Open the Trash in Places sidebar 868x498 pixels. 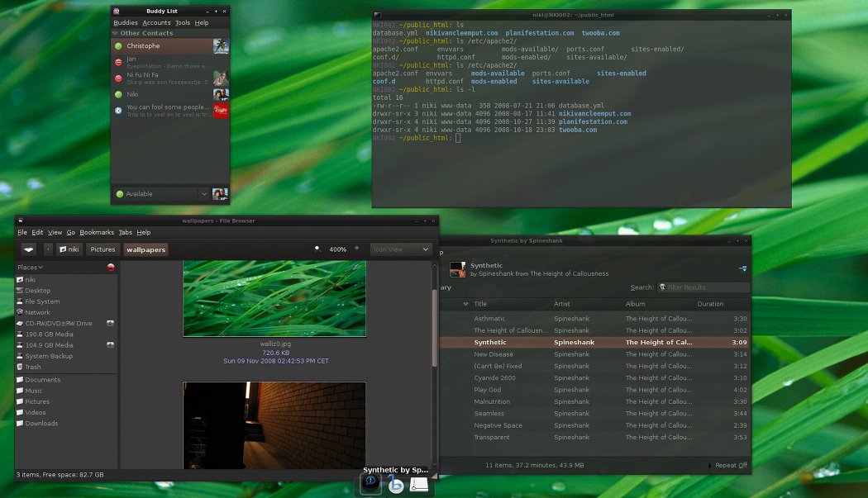coord(33,367)
